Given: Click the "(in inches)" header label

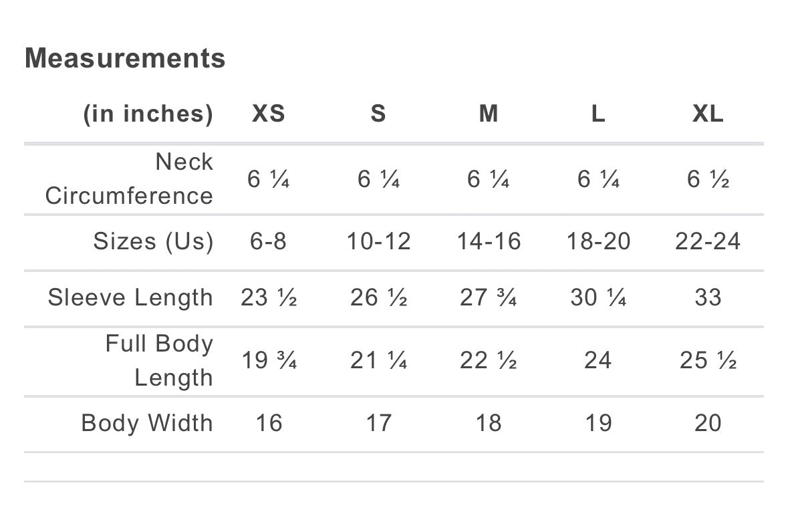Looking at the screenshot, I should point(148,114).
